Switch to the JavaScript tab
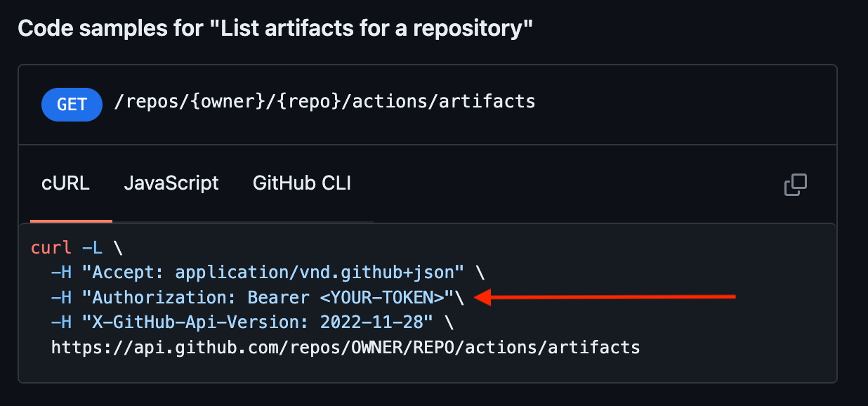 [x=171, y=183]
